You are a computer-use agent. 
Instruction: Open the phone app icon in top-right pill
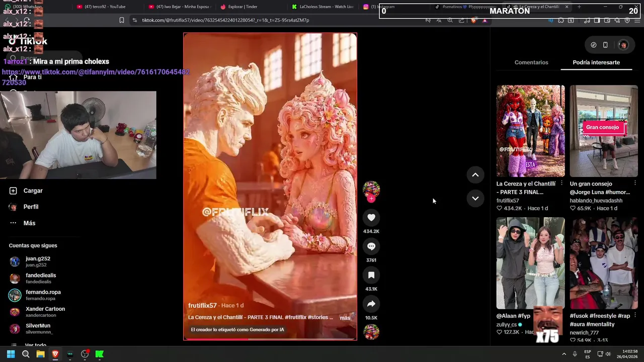[605, 45]
